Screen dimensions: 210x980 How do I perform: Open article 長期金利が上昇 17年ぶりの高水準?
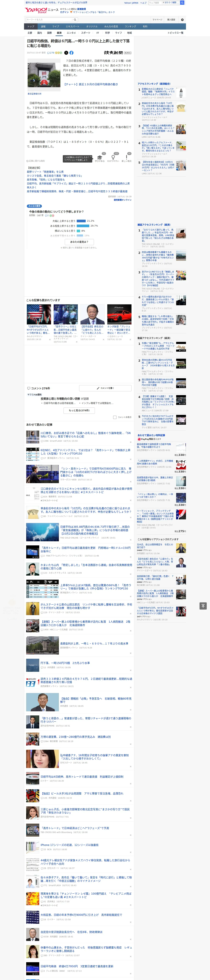click(94, 644)
